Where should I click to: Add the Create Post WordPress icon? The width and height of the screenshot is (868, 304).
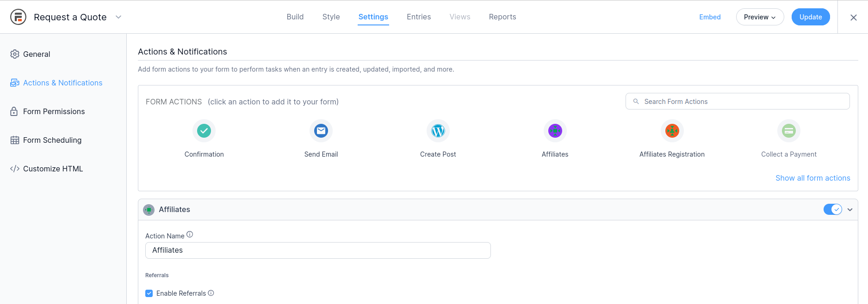[438, 131]
